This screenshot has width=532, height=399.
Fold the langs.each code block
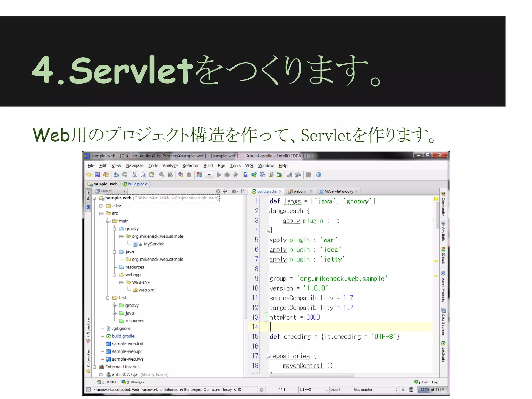tap(268, 212)
